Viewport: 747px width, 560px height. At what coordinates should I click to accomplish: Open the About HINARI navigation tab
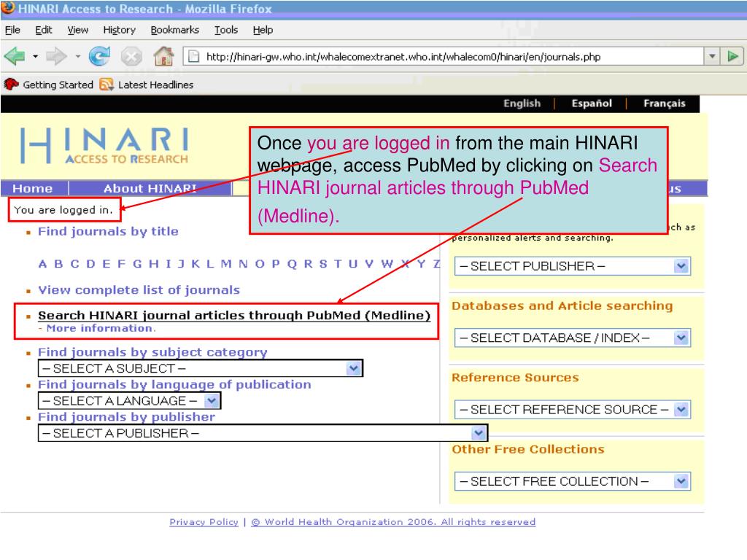tap(150, 189)
